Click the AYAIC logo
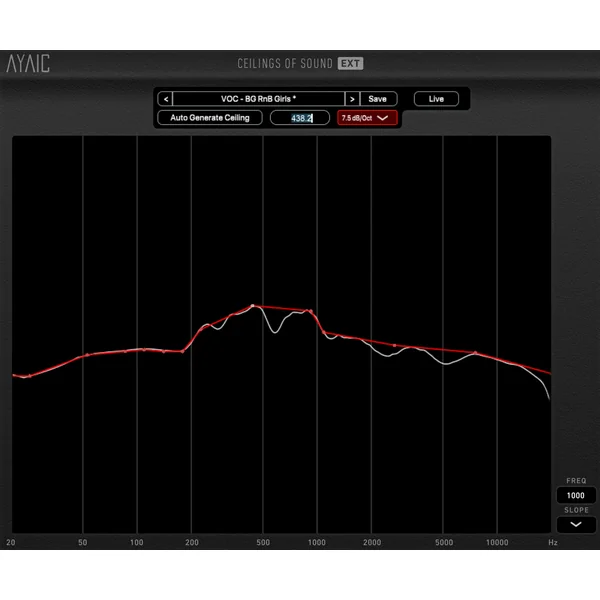The height and width of the screenshot is (600, 600). pyautogui.click(x=28, y=64)
